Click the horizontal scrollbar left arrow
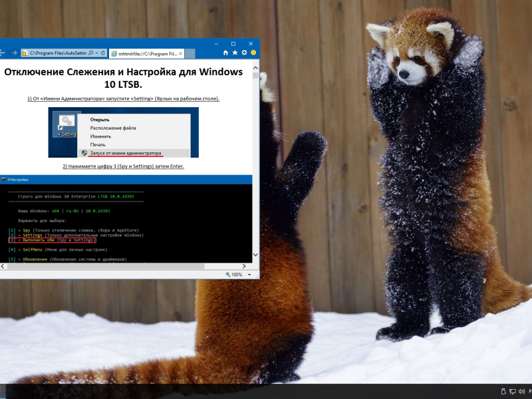Screen dimensions: 532x399 3,267
